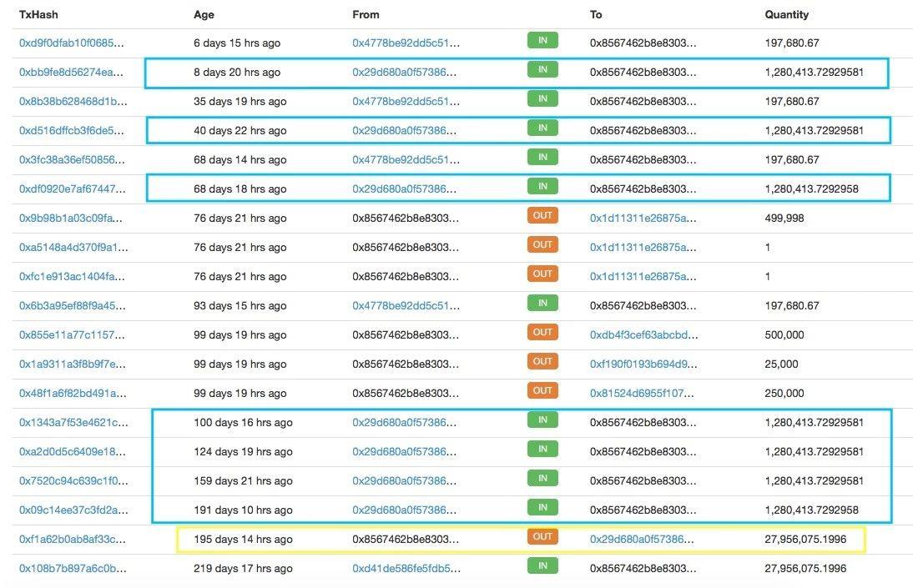The height and width of the screenshot is (588, 913).
Task: Select the age "159 days 21 hrs ago"
Action: pyautogui.click(x=243, y=481)
